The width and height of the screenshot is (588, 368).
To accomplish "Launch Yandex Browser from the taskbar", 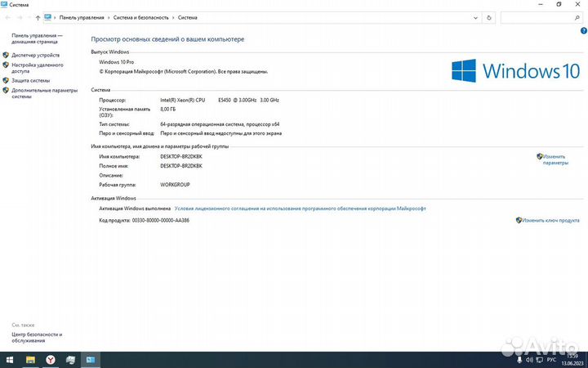I will pos(51,360).
